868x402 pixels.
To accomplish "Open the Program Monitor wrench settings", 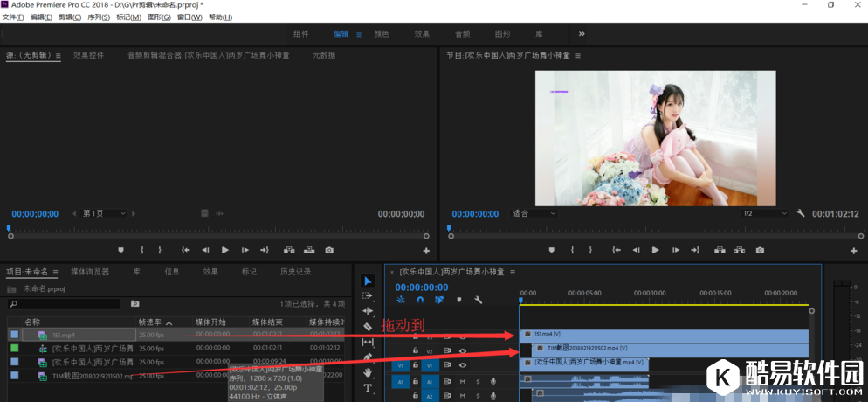I will point(801,213).
